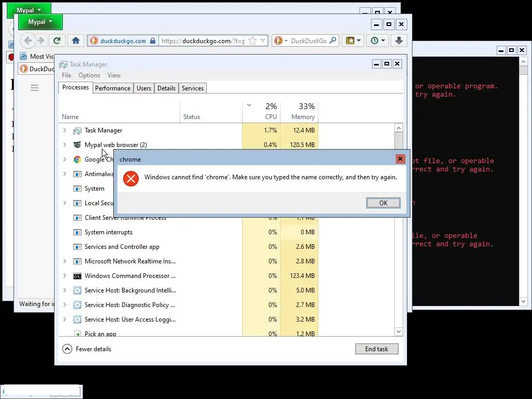Open Task Manager File menu
Viewport: 532px width, 399px height.
point(66,75)
